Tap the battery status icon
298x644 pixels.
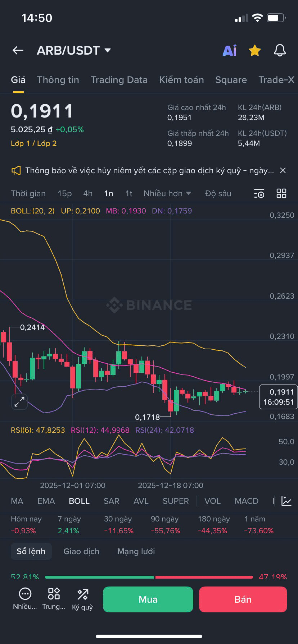click(x=276, y=18)
